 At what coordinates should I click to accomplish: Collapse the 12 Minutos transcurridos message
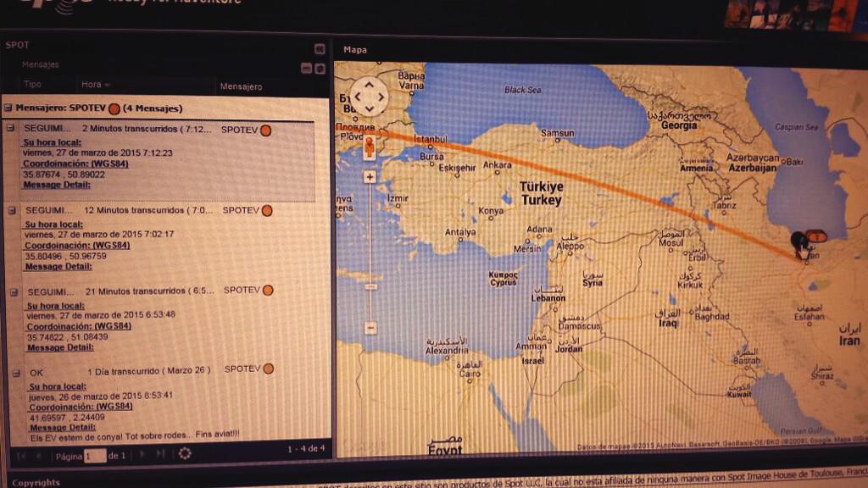[12, 210]
